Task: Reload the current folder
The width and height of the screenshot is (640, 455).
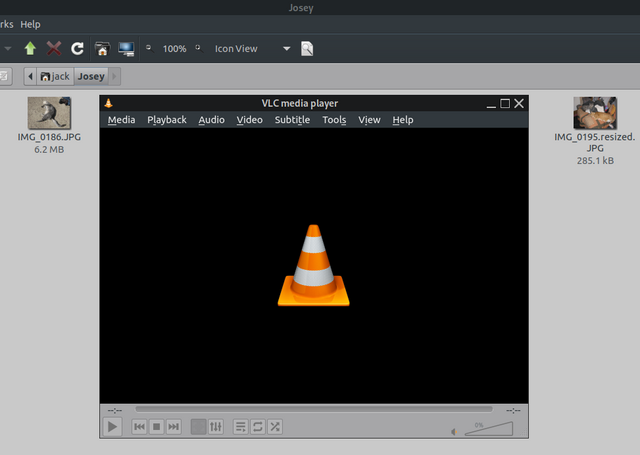Action: click(77, 48)
